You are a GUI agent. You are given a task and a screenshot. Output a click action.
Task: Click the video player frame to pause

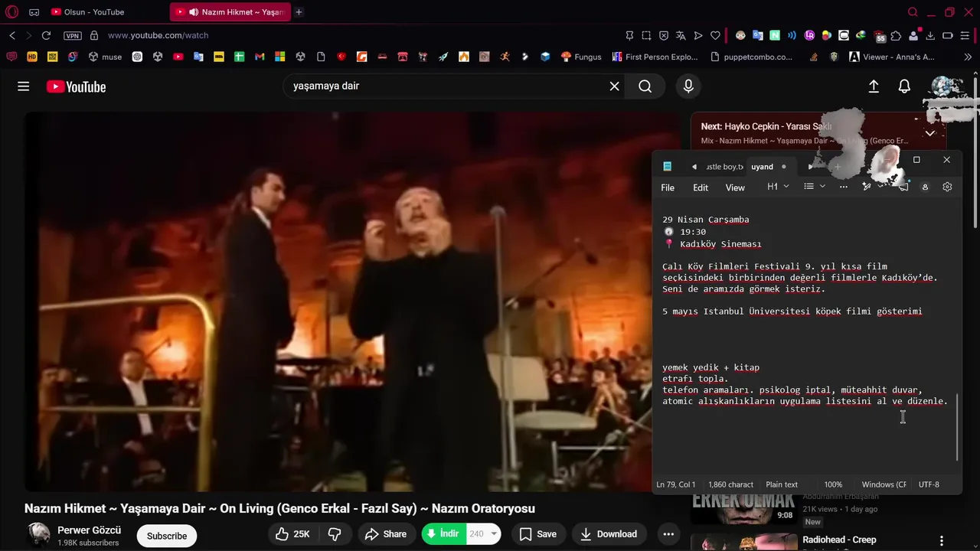pos(352,302)
